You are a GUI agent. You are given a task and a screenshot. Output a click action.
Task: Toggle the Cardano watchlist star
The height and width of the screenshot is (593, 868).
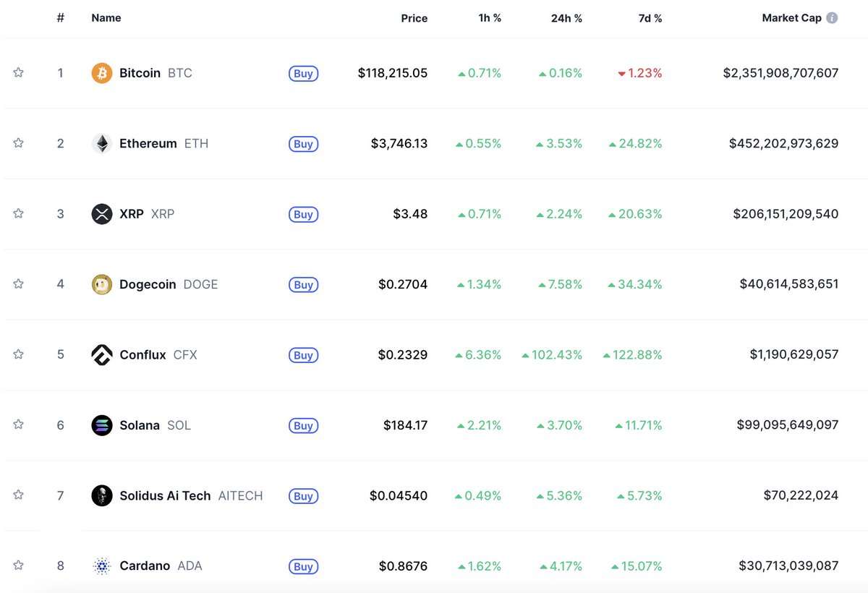pos(19,566)
